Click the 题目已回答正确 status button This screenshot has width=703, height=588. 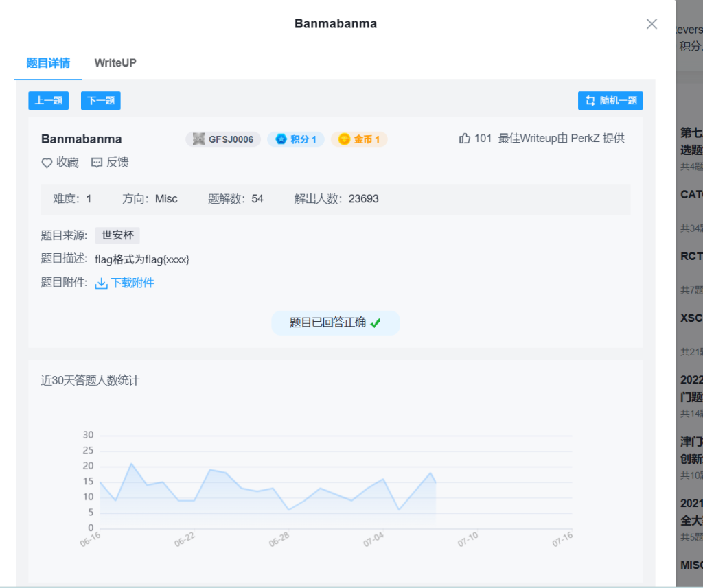[x=335, y=322]
